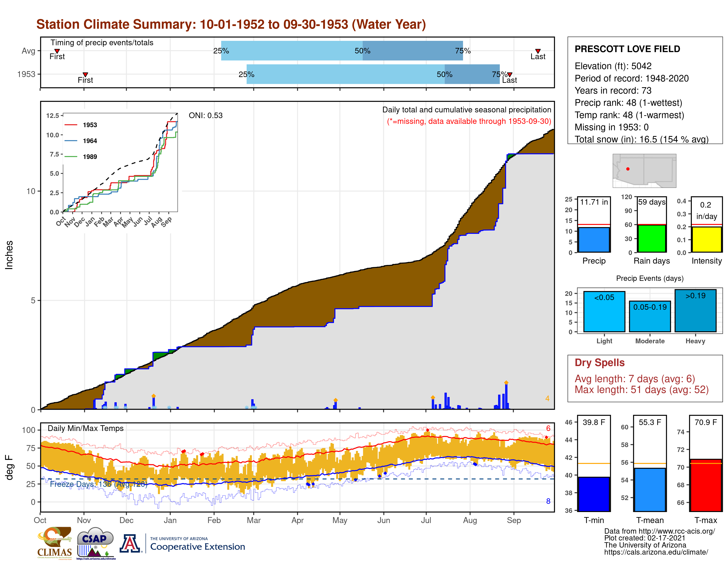Click the Heavy >0.19 precip events bar
728x563 pixels.
(695, 310)
